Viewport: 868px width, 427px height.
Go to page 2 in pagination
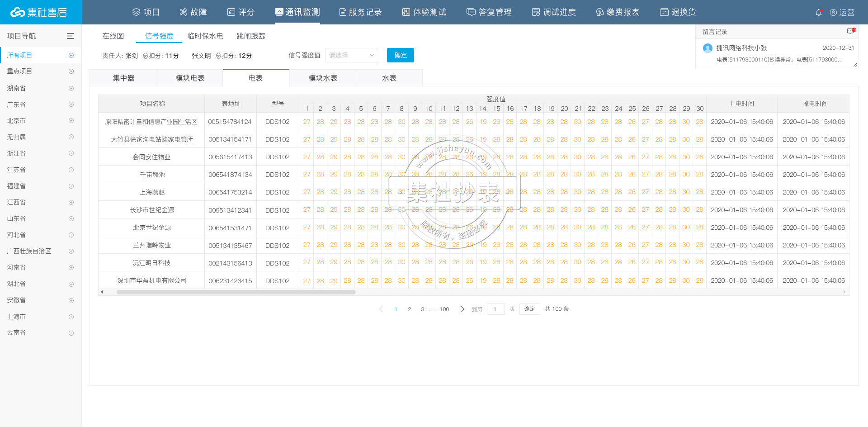(x=410, y=309)
